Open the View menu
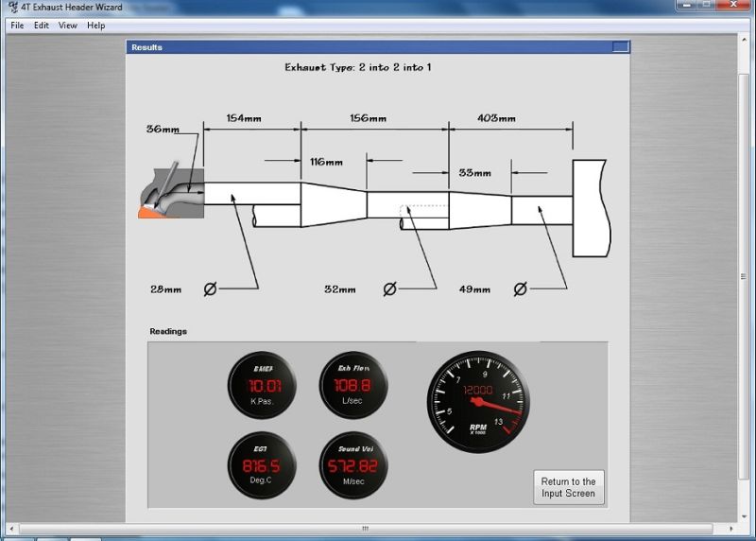The height and width of the screenshot is (541, 756). [68, 26]
